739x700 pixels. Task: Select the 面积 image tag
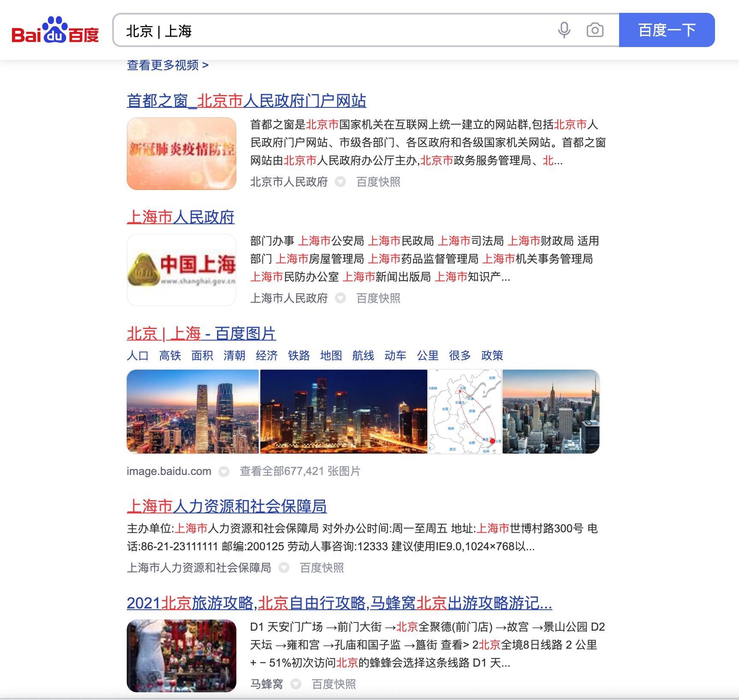coord(202,356)
